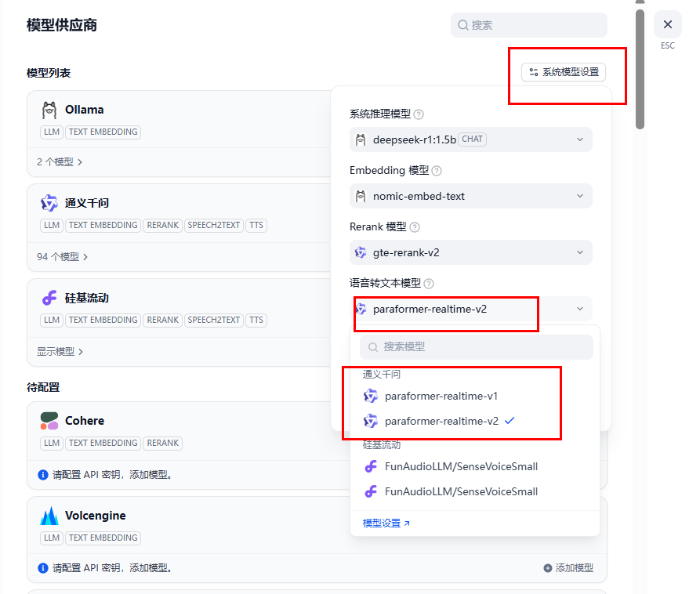This screenshot has width=700, height=594.
Task: Click the 模型供应商 page heading
Action: tap(62, 25)
